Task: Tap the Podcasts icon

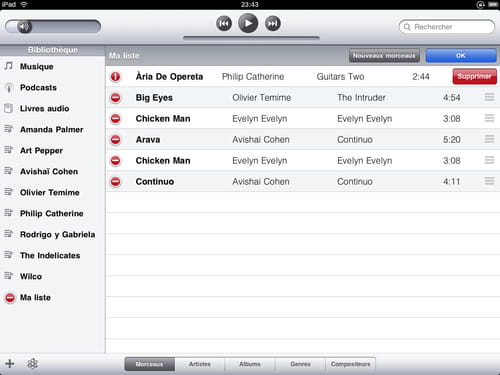Action: click(x=9, y=87)
